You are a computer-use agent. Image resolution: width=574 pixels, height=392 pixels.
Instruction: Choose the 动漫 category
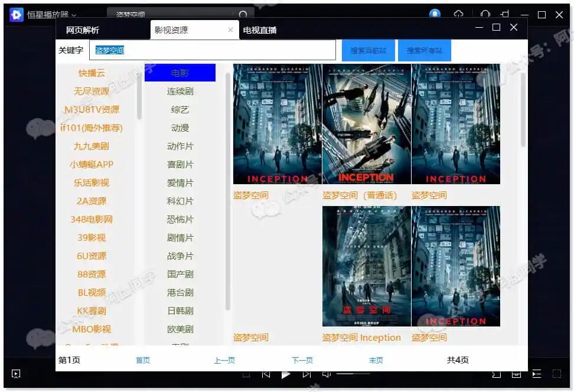(180, 128)
